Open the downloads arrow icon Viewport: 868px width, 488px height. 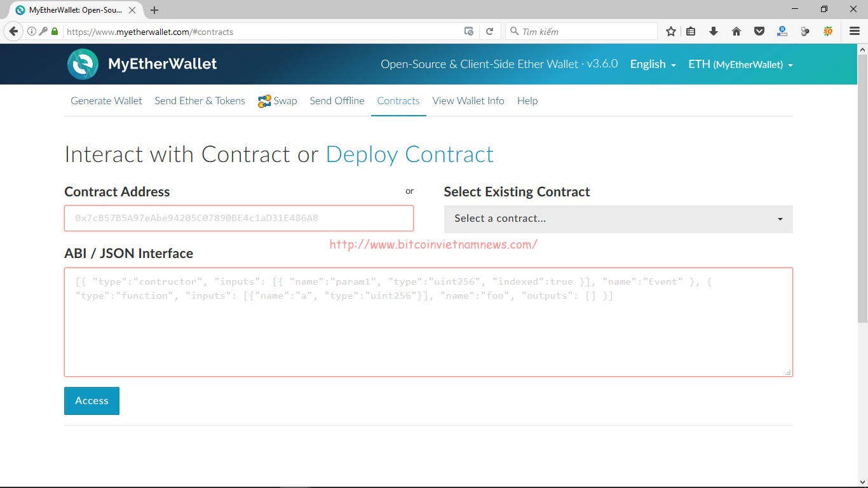coord(713,31)
